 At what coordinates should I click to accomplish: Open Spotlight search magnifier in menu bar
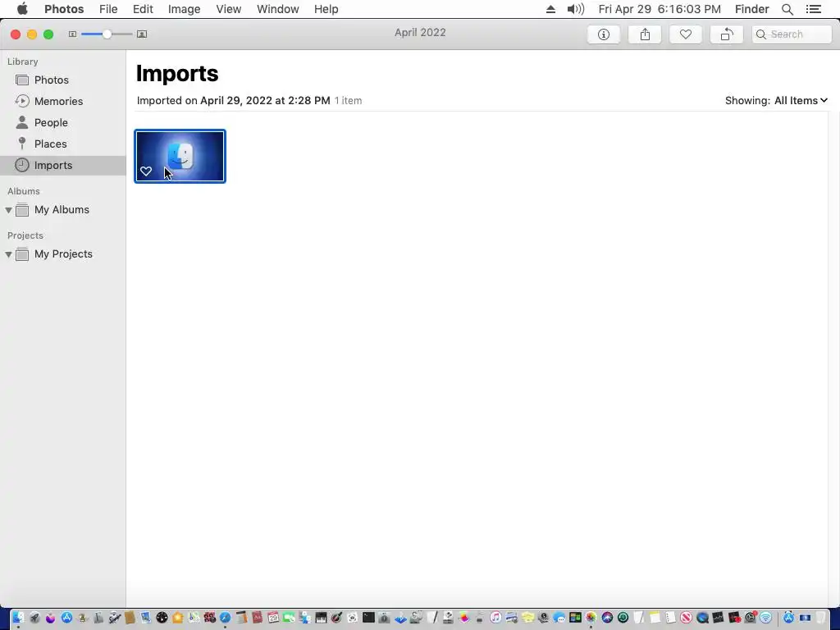(787, 9)
